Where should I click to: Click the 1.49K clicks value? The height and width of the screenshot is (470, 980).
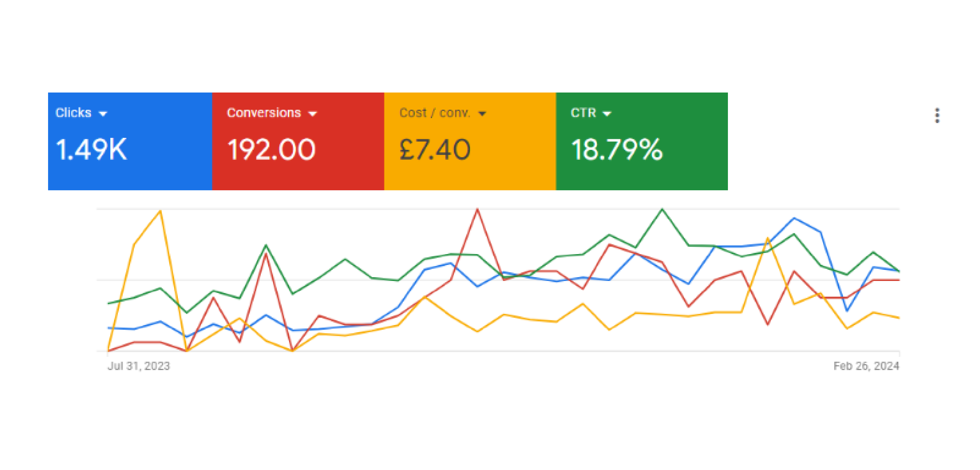tap(91, 149)
